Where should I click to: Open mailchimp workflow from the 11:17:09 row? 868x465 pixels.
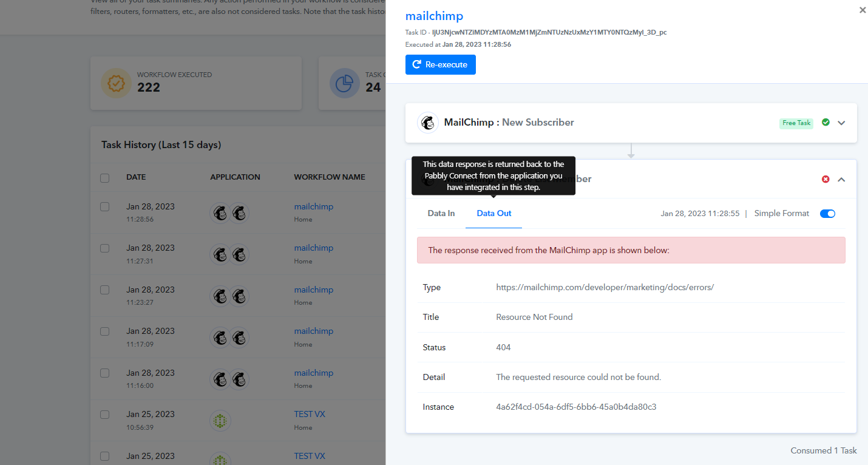(x=314, y=331)
